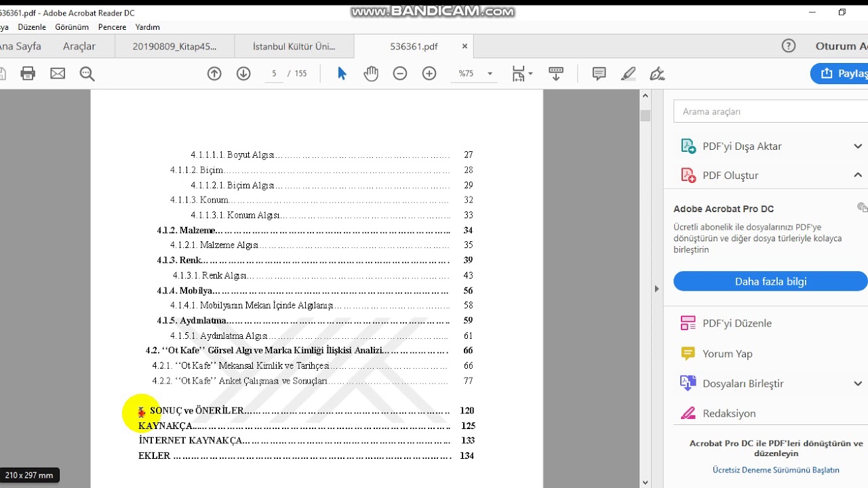
Task: Click the Paylaş share button
Action: pos(840,73)
